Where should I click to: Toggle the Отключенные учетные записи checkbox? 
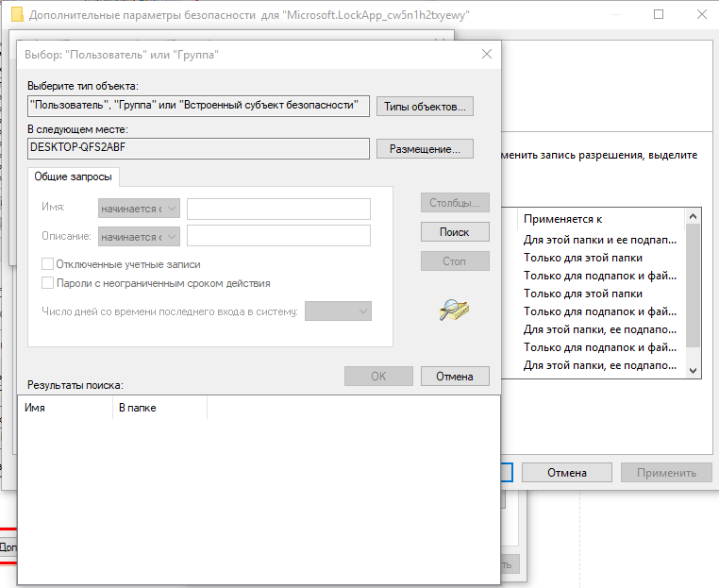click(x=48, y=263)
